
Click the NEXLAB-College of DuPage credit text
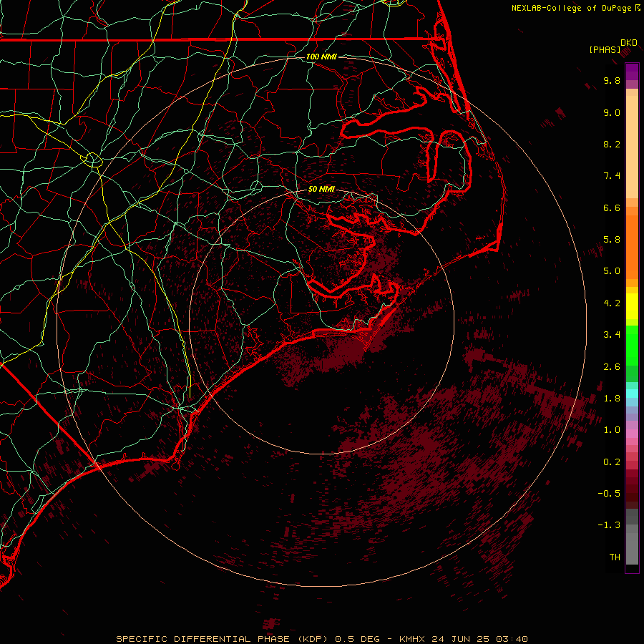coord(571,8)
